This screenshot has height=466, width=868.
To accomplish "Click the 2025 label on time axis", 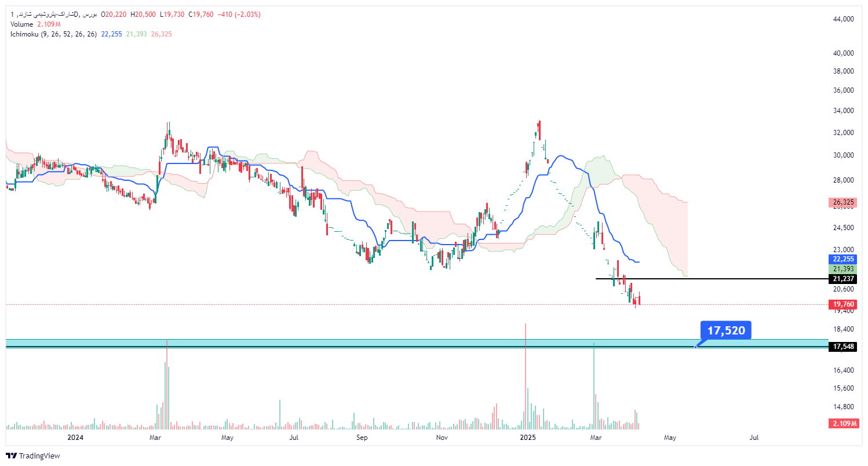I will click(528, 438).
